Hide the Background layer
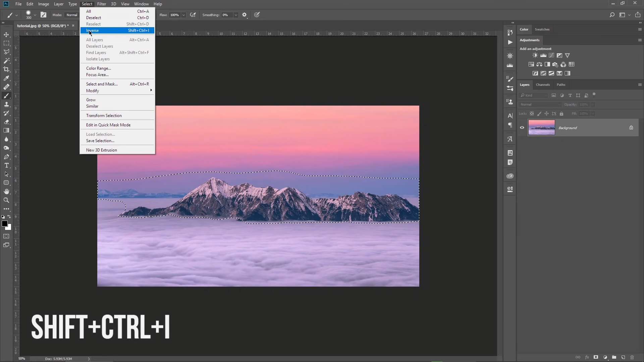644x362 pixels. point(522,128)
